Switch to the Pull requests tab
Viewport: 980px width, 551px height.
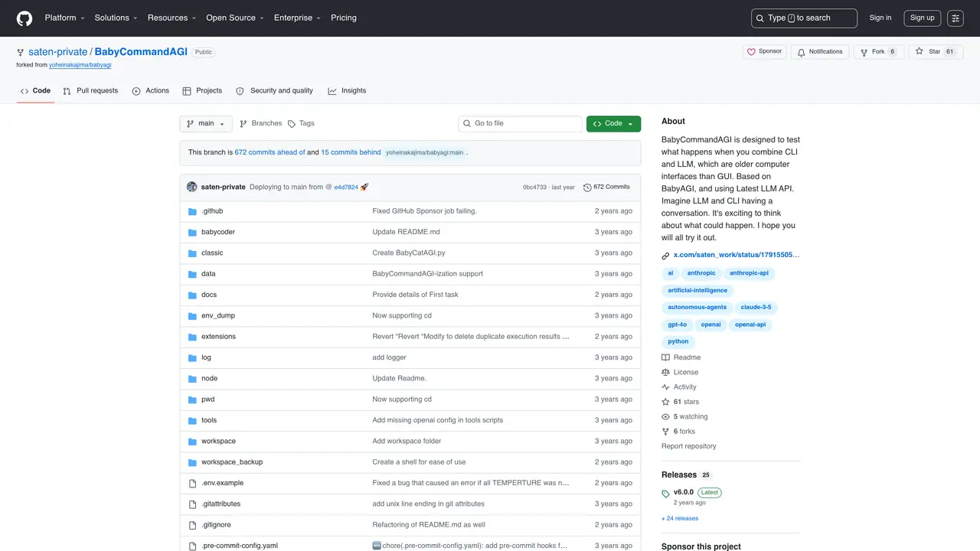click(90, 91)
